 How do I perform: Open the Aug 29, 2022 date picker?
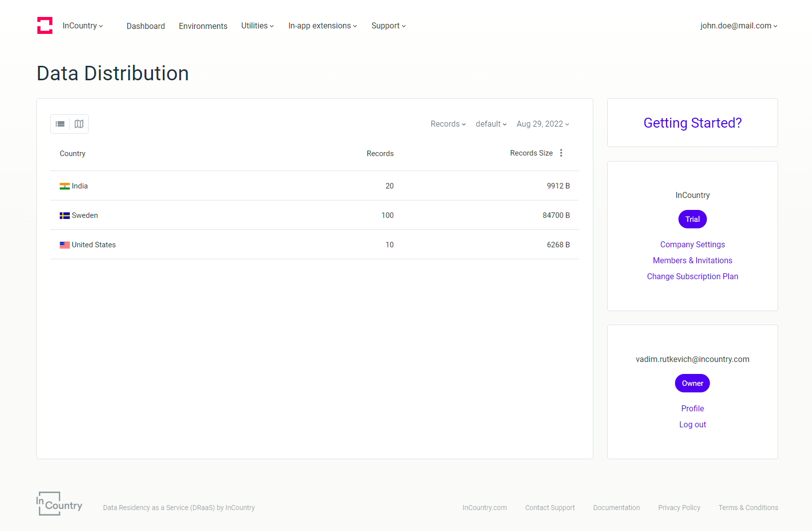point(542,124)
